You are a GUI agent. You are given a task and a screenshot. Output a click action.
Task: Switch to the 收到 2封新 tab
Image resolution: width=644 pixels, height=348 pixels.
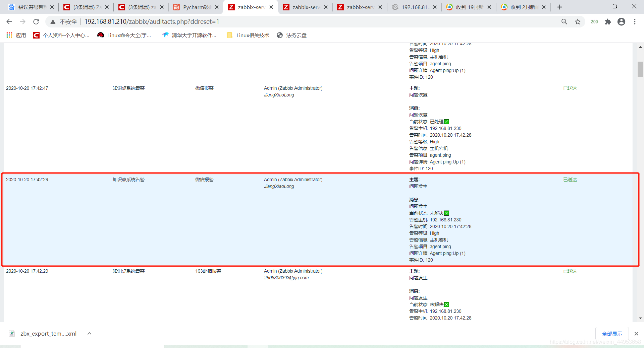pos(523,7)
